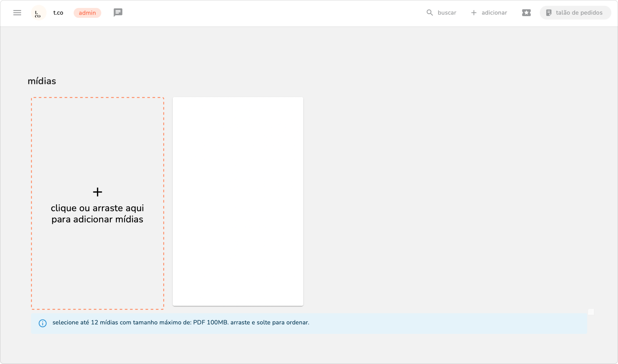Click the buscar search label

(x=447, y=13)
